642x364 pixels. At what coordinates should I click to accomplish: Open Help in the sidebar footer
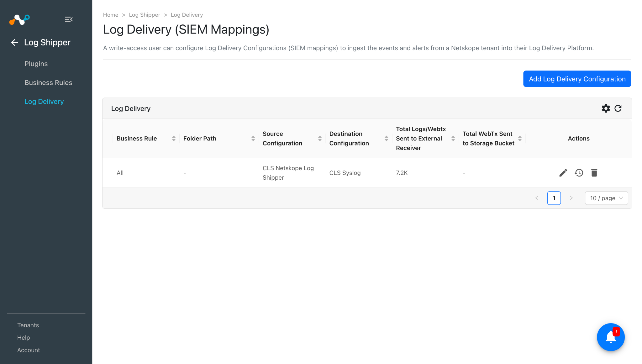pos(24,338)
